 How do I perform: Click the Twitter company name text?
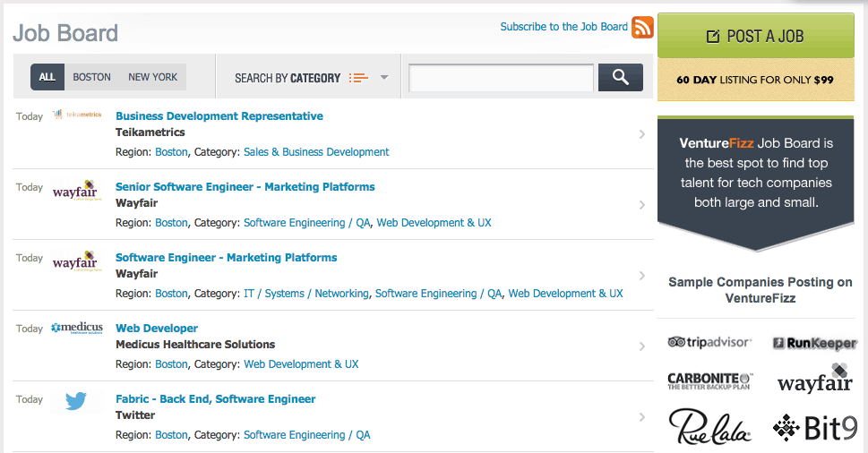[135, 415]
